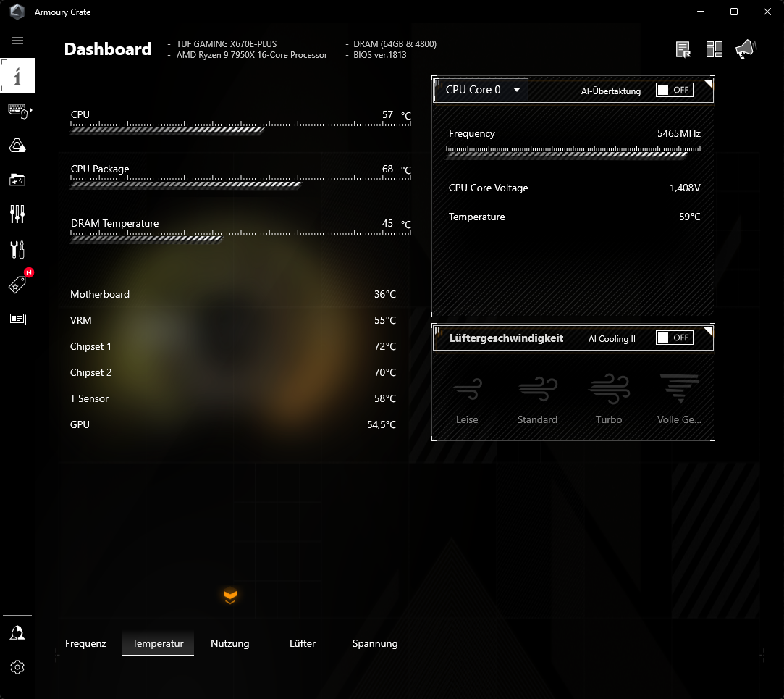The width and height of the screenshot is (784, 699).
Task: Open the Settings gear icon
Action: pos(17,667)
